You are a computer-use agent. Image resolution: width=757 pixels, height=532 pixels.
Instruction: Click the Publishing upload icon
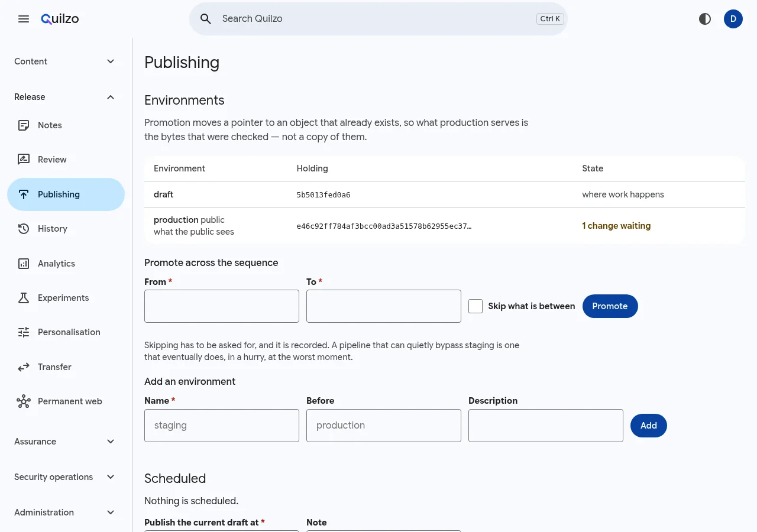coord(24,194)
